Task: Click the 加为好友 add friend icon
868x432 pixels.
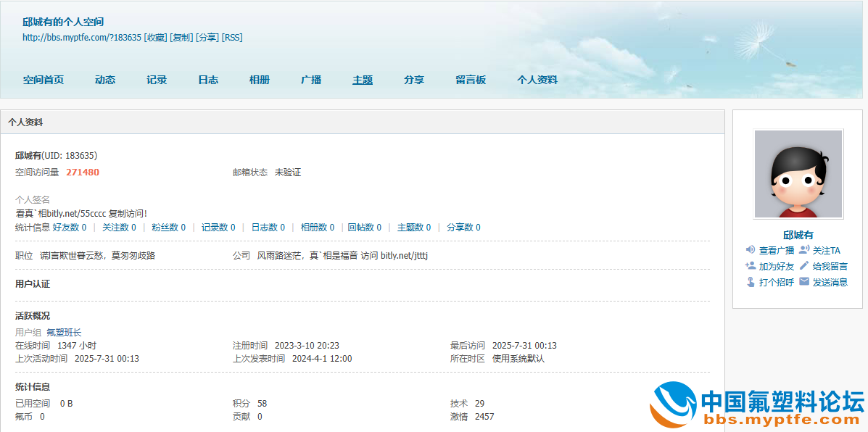Action: (x=751, y=266)
